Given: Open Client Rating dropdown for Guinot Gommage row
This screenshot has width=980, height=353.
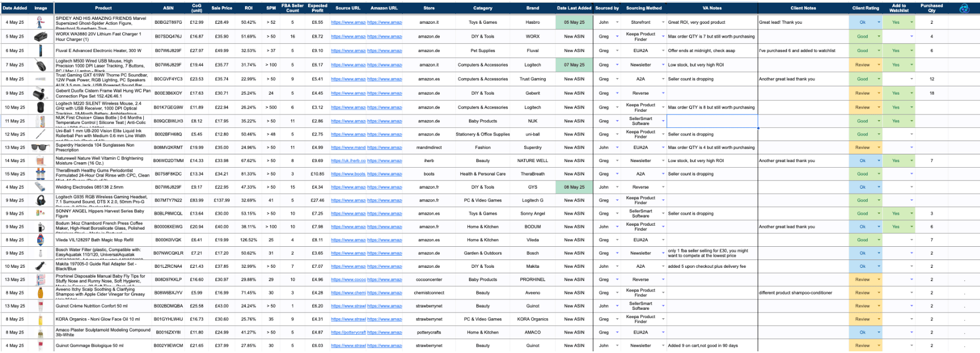Looking at the screenshot, I should pos(878,346).
